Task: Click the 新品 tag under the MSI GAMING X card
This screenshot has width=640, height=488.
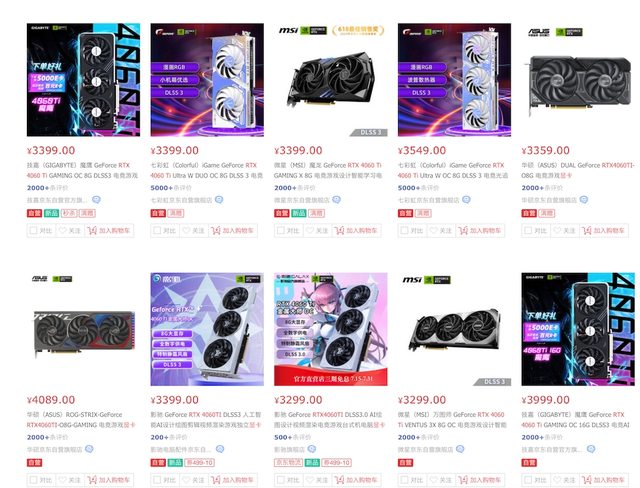Action: [299, 213]
